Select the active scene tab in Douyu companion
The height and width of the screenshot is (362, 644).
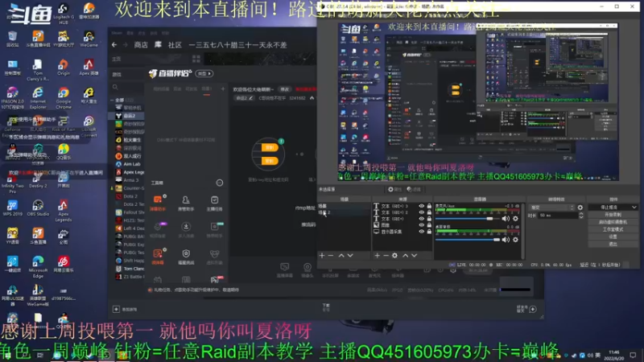pyautogui.click(x=207, y=89)
